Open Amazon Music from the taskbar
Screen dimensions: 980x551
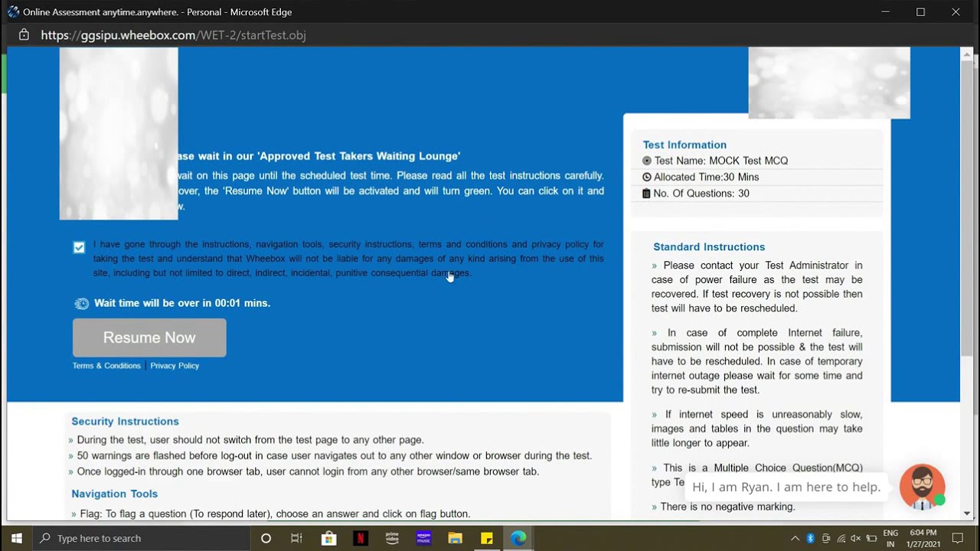[x=423, y=538]
